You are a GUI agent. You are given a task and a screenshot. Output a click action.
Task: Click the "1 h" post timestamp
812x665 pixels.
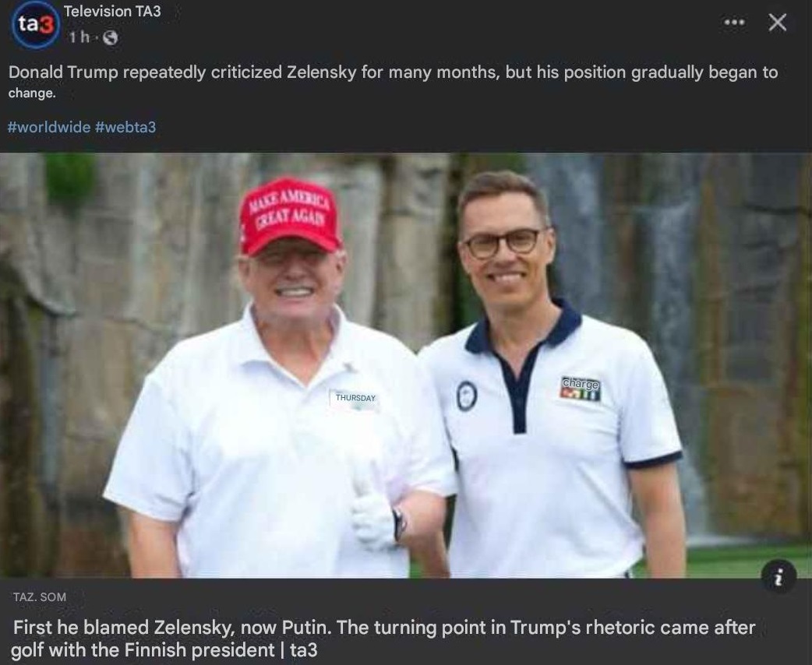point(79,37)
